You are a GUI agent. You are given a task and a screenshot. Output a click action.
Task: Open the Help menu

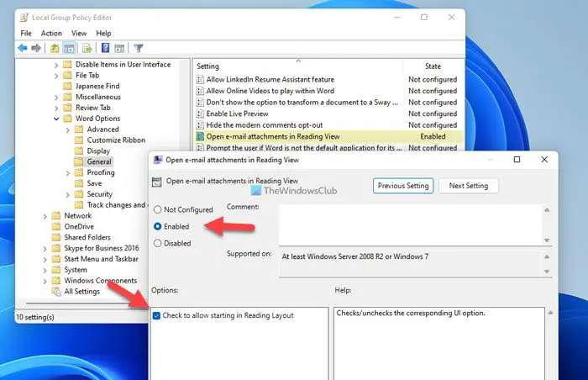click(103, 33)
